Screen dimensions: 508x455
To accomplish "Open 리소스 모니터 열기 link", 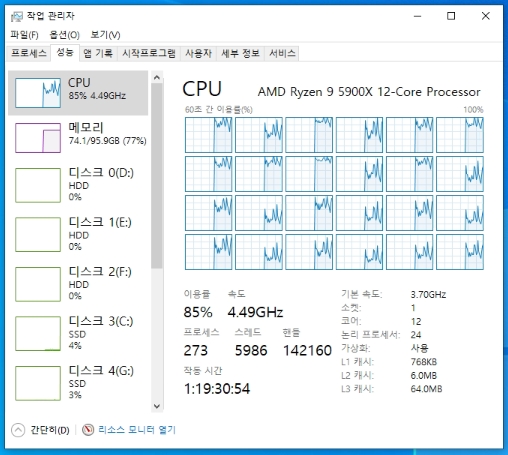I will coord(137,430).
